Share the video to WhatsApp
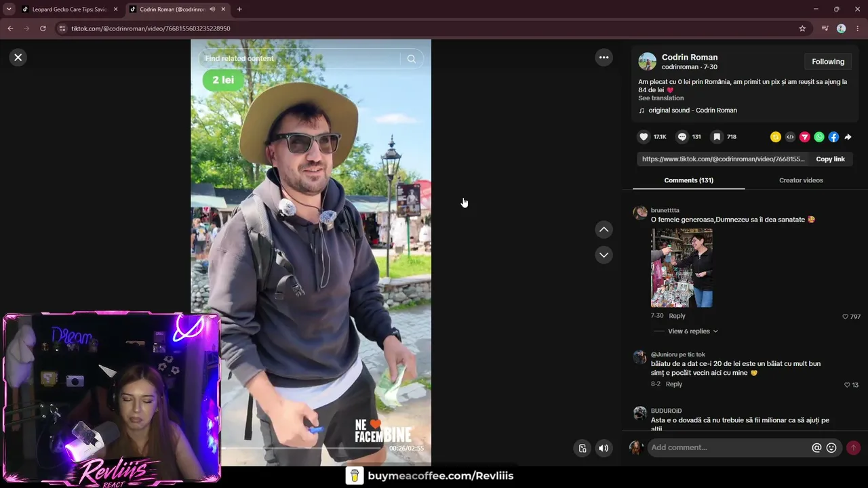 819,137
